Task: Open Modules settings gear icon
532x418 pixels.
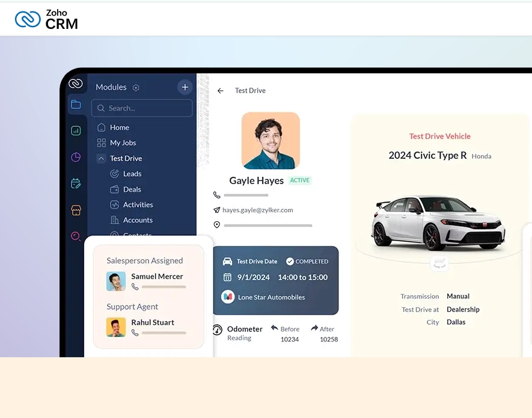Action: (x=136, y=88)
